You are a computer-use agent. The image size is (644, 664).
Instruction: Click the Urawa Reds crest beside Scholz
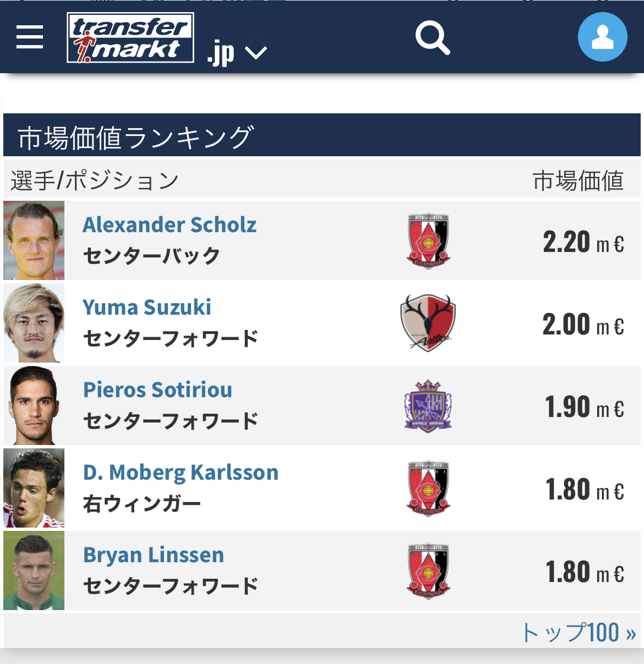(428, 240)
